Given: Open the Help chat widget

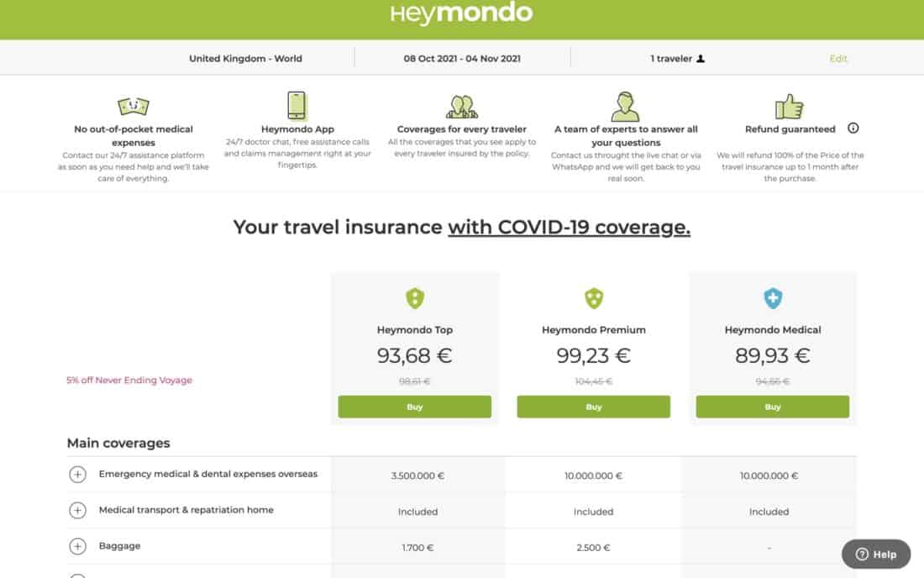Looking at the screenshot, I should click(x=875, y=554).
